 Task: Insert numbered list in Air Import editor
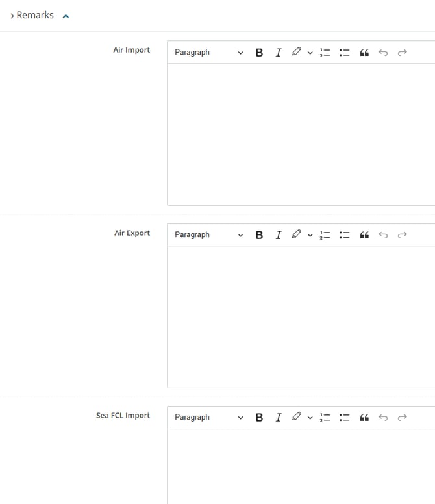[x=325, y=53]
